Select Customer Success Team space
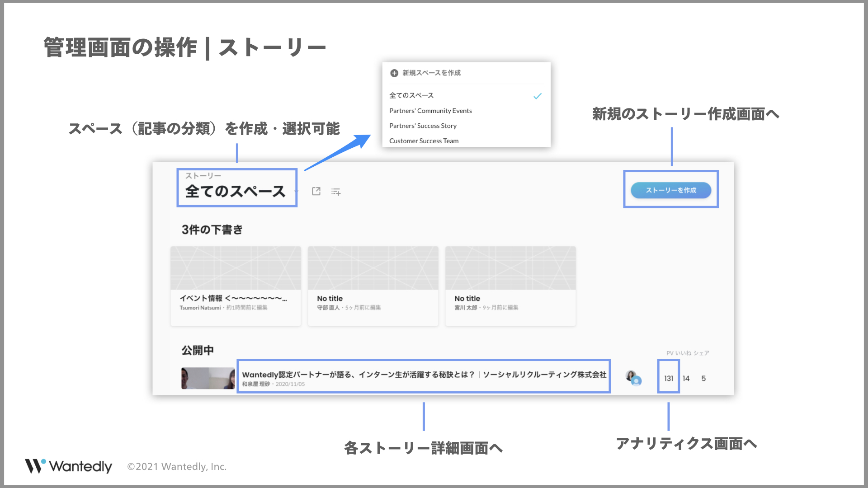 pyautogui.click(x=424, y=141)
